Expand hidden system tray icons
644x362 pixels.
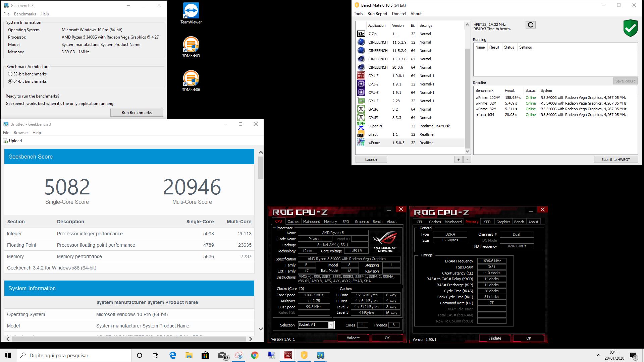click(598, 355)
